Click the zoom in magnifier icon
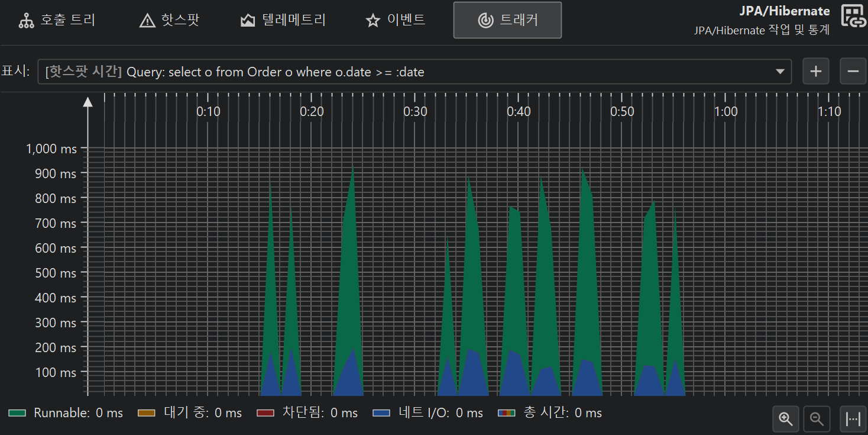The image size is (868, 435). pos(786,419)
